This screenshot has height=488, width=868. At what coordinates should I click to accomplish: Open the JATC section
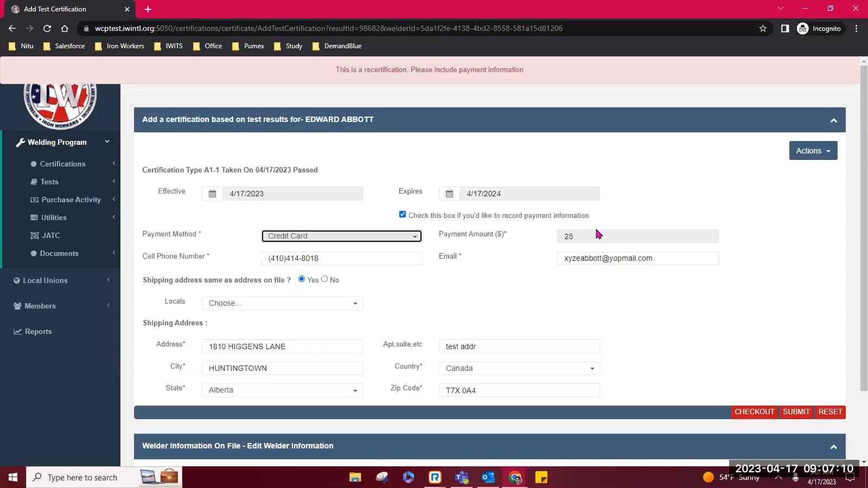coord(34,235)
